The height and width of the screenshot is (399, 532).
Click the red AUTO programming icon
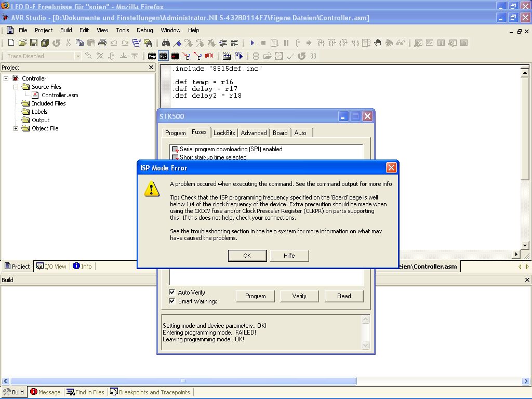[x=209, y=56]
